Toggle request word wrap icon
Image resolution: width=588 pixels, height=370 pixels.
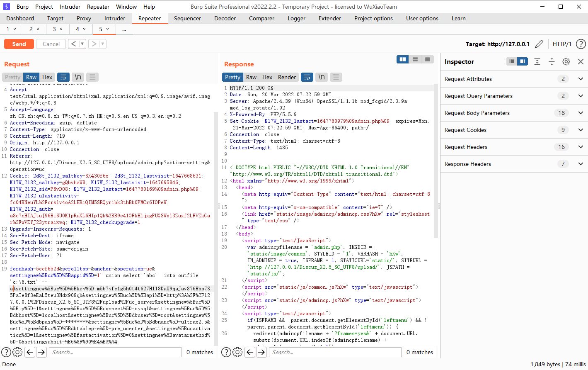tap(63, 77)
